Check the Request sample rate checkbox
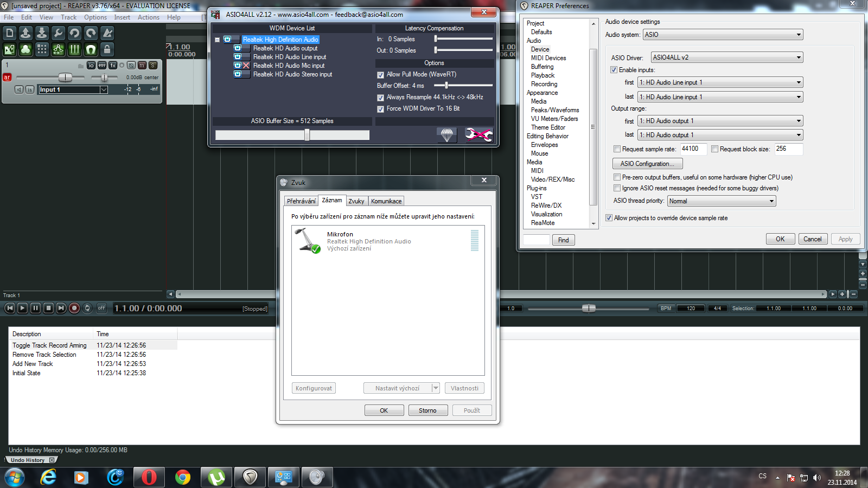The width and height of the screenshot is (868, 488). coord(617,149)
